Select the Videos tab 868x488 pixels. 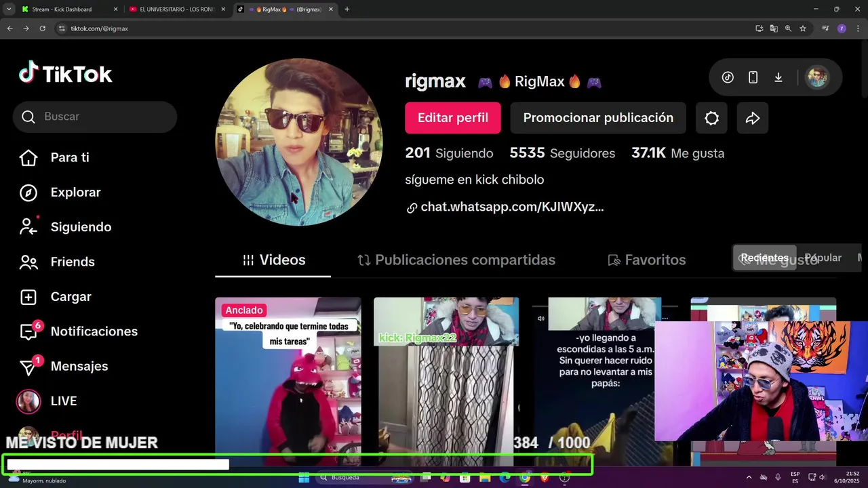click(x=273, y=260)
